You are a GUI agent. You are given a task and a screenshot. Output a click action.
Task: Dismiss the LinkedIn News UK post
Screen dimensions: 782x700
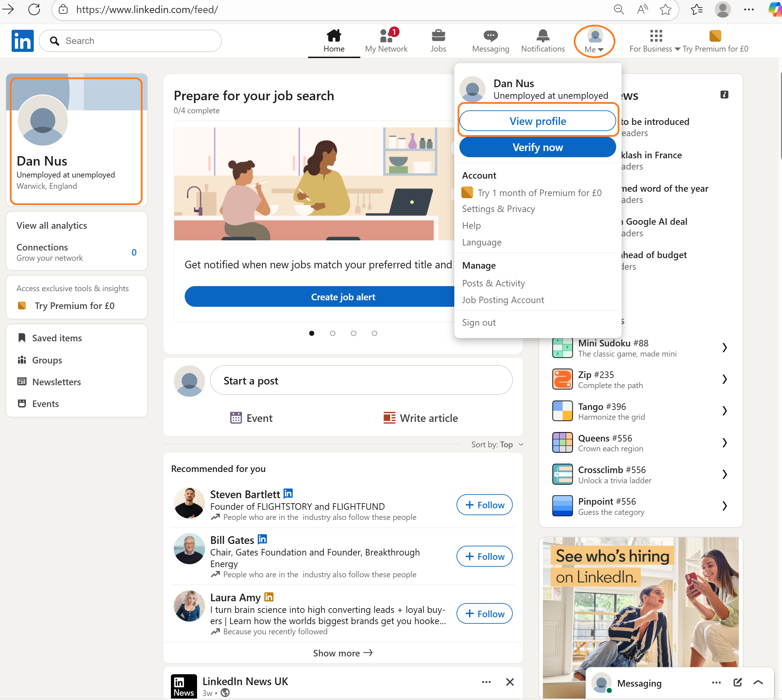click(x=510, y=682)
